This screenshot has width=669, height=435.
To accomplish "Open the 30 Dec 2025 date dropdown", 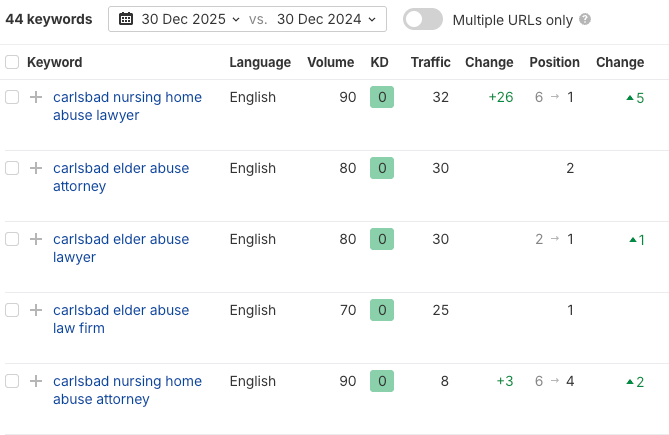I will click(x=191, y=19).
